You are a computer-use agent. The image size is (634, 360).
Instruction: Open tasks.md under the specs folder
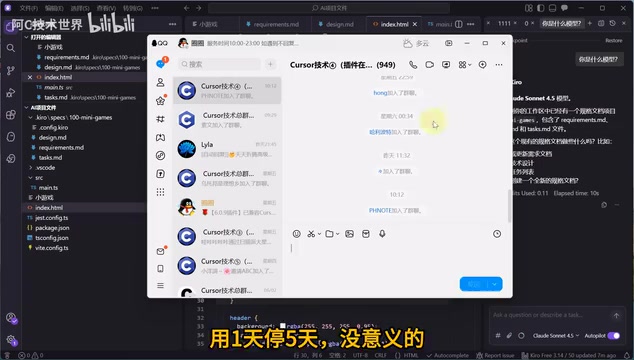[51, 157]
